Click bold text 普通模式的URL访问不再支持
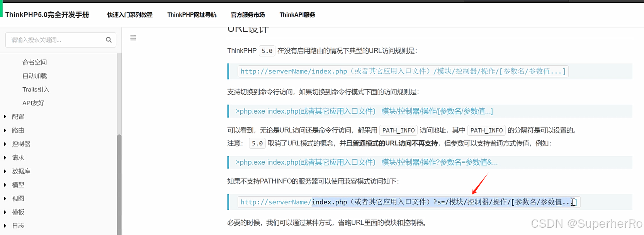The width and height of the screenshot is (644, 235). [395, 143]
